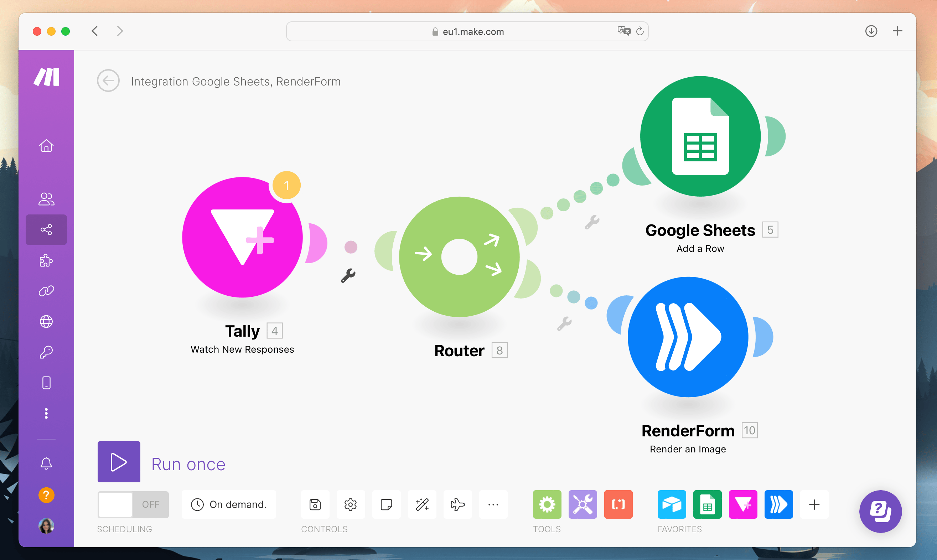Click the Safari translate icon
937x560 pixels.
(x=624, y=31)
